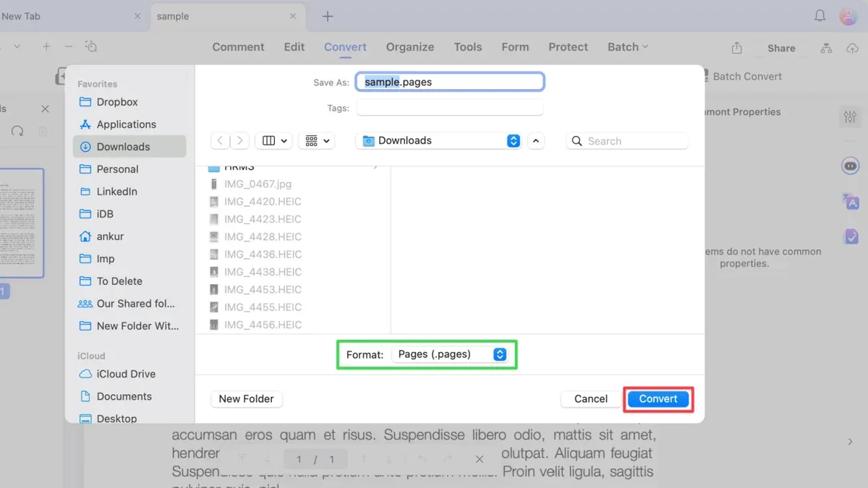
Task: Select Dropbox in Favorites sidebar
Action: click(129, 102)
